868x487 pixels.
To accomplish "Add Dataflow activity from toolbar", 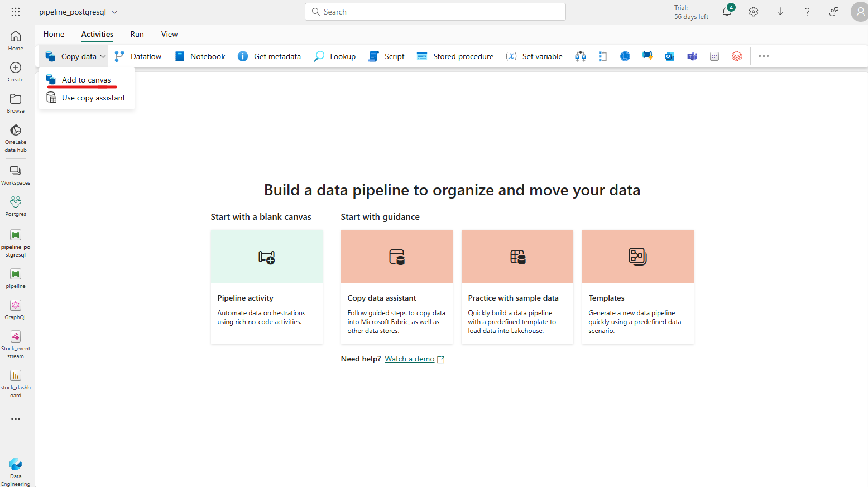I will [138, 56].
